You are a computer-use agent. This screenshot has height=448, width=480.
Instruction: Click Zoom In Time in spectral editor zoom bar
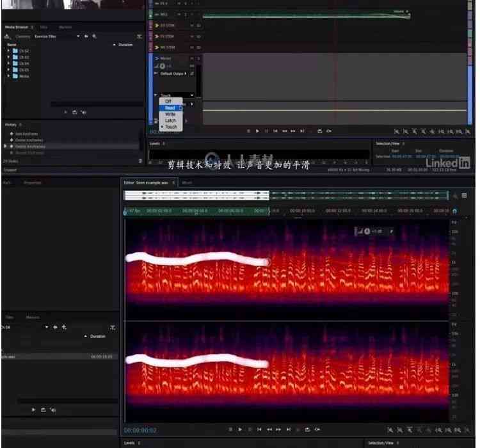410,430
